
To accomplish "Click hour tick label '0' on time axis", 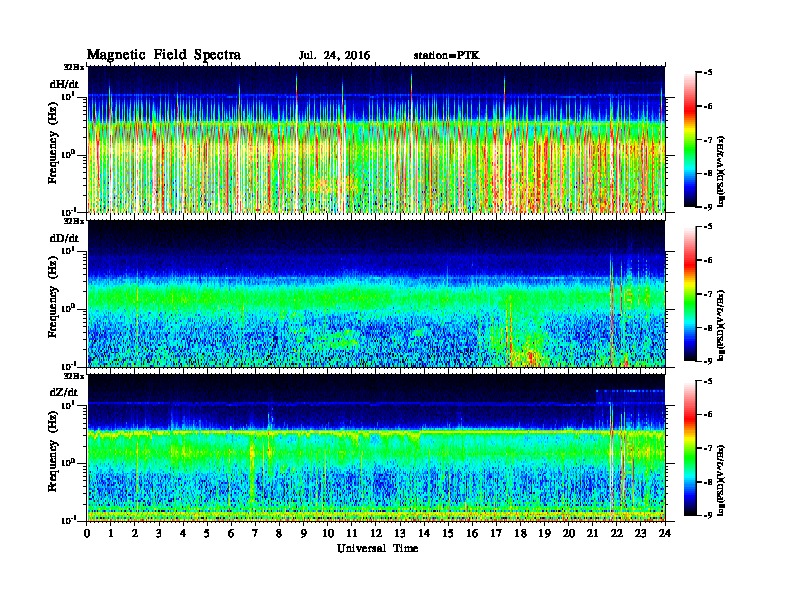I will tap(87, 534).
